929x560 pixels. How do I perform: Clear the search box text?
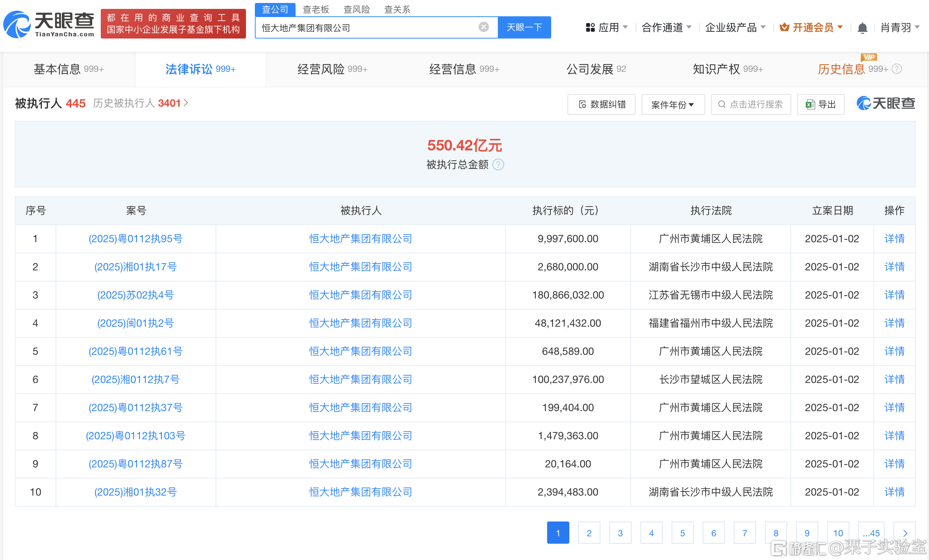(483, 27)
